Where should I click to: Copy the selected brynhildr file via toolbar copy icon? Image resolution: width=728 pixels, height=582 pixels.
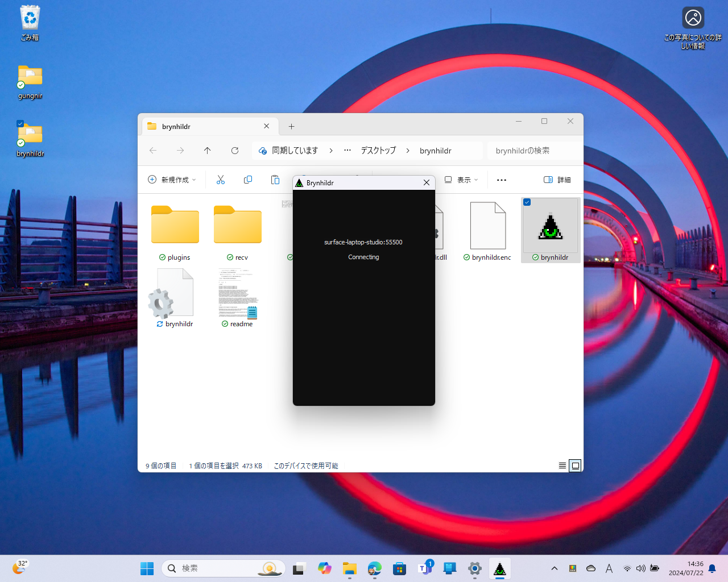tap(248, 179)
